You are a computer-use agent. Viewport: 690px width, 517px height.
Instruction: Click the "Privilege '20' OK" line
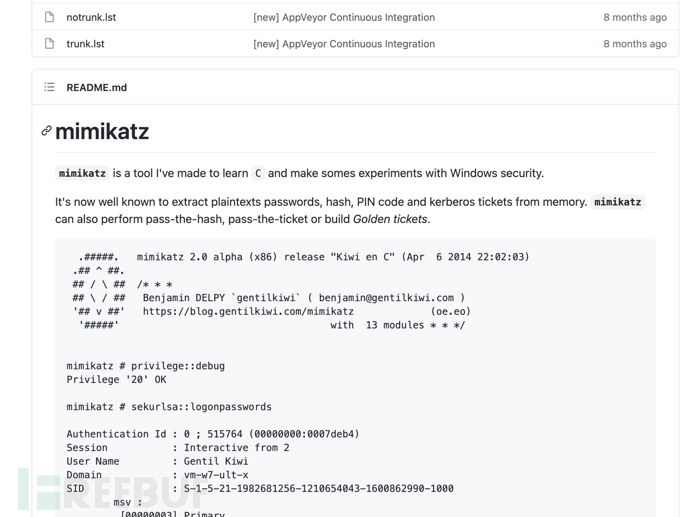click(x=117, y=380)
